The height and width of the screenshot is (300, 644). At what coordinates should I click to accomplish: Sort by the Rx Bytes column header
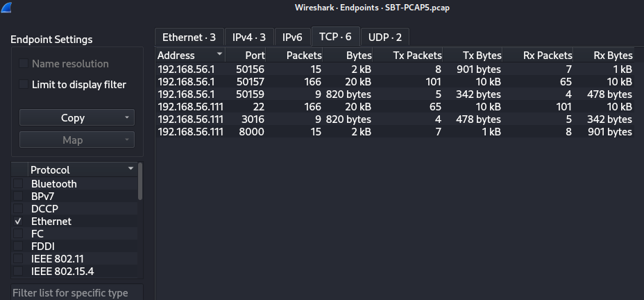[x=603, y=55]
